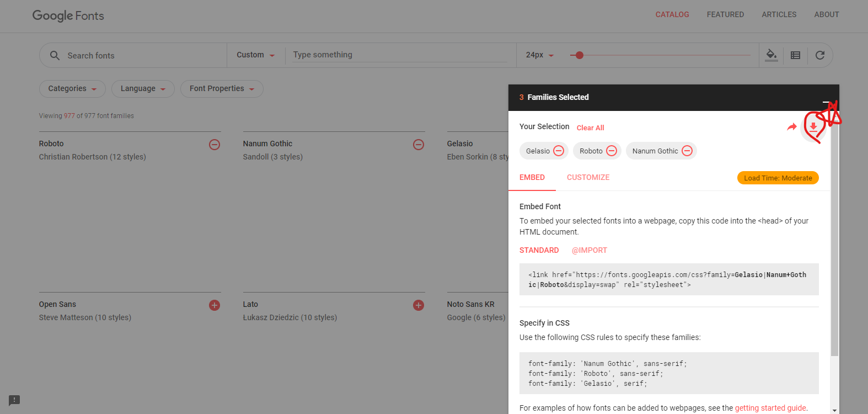Open the FEATURED nav item

tap(725, 14)
